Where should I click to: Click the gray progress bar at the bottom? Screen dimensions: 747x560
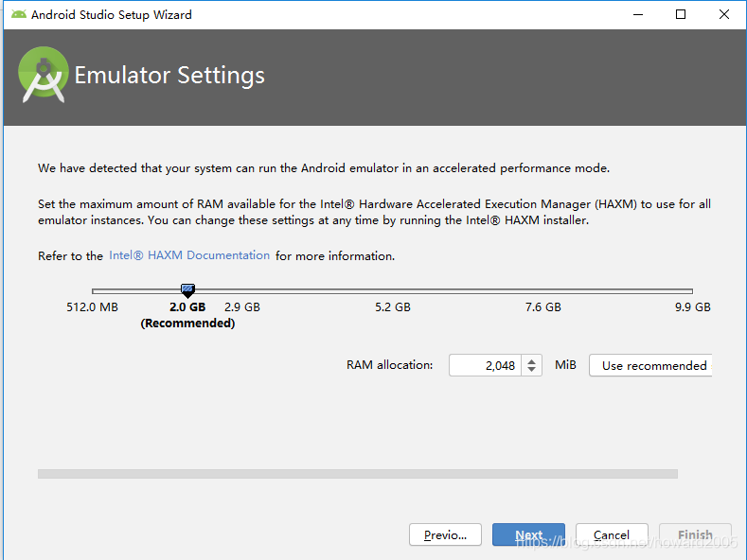click(358, 474)
